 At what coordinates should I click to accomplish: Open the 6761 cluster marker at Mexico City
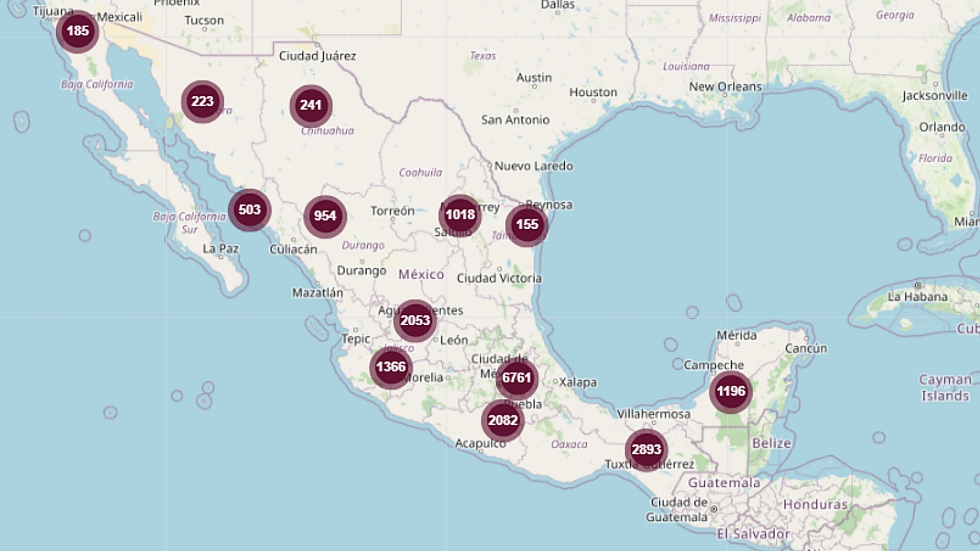(516, 378)
